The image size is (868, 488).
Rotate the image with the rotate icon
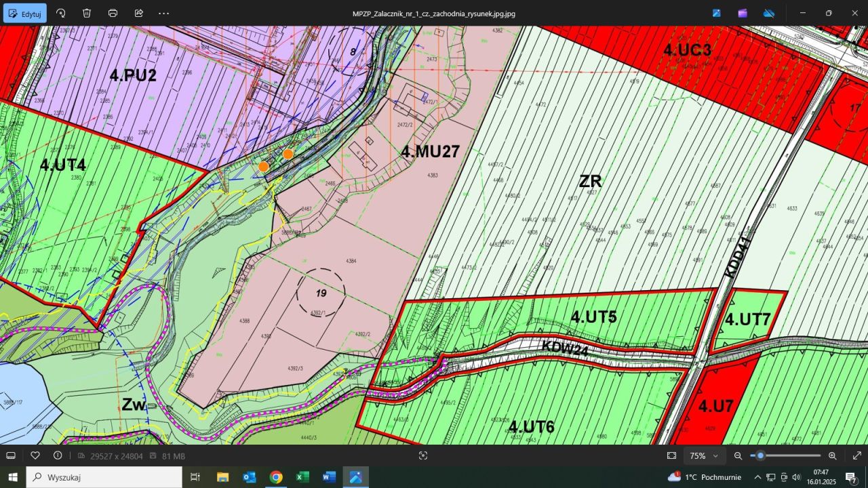(61, 14)
